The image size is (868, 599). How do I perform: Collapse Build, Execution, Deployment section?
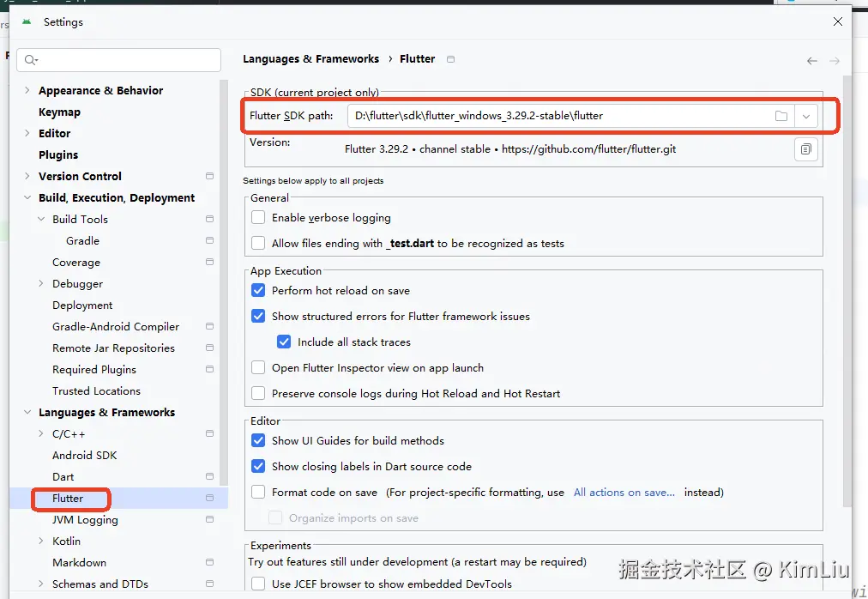[27, 198]
